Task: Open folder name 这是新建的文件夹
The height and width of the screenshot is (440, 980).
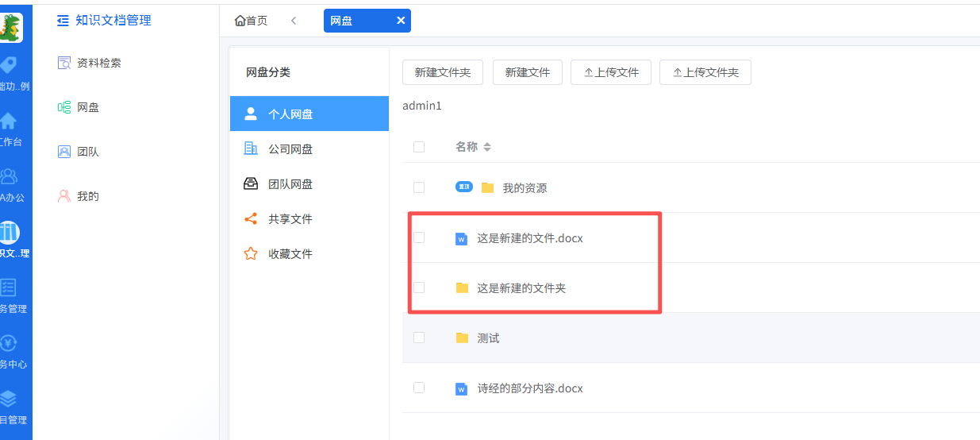Action: click(x=521, y=288)
